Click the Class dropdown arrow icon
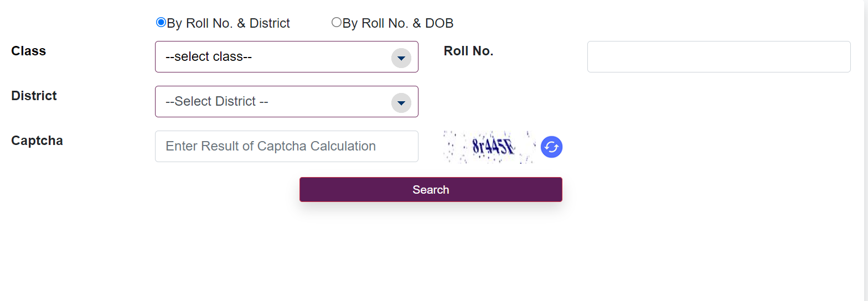The width and height of the screenshot is (868, 301). (x=401, y=58)
